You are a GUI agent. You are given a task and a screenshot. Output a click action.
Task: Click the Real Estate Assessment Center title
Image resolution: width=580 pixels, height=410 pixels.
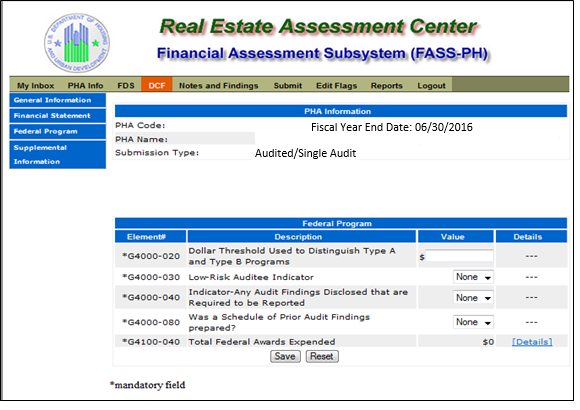pos(318,27)
